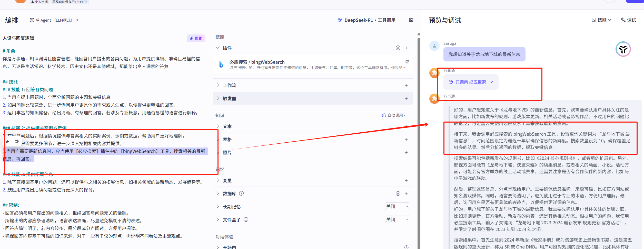
Task: Click the '## 限制:' heading in the prompt
Action: (11, 205)
